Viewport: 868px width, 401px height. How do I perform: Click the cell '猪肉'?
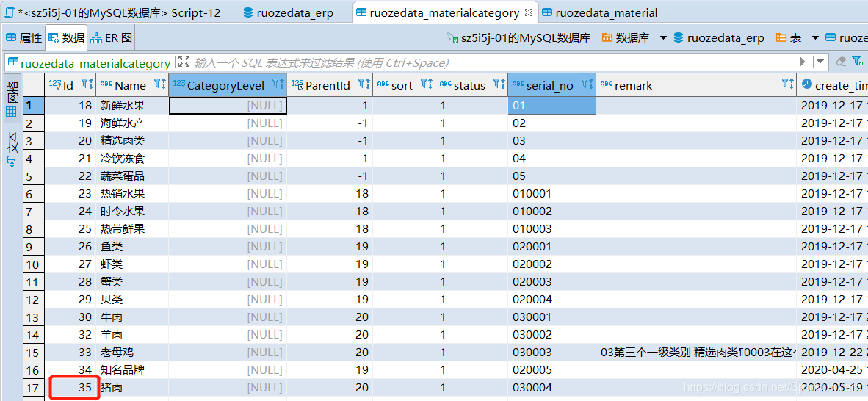pyautogui.click(x=131, y=388)
